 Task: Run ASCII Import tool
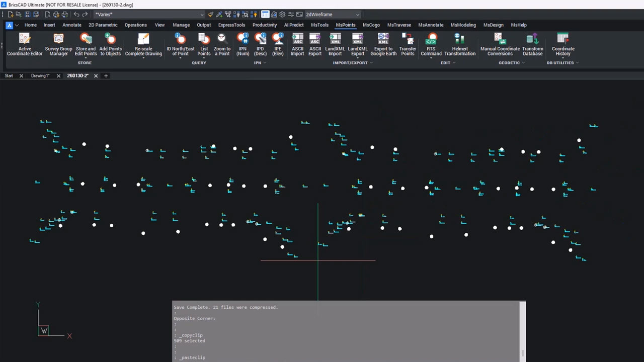coord(297,44)
